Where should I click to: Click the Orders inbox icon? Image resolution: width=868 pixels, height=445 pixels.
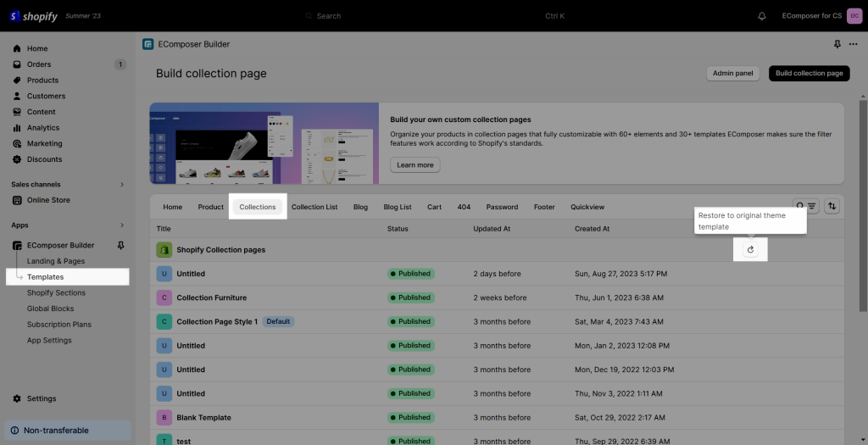(x=17, y=64)
